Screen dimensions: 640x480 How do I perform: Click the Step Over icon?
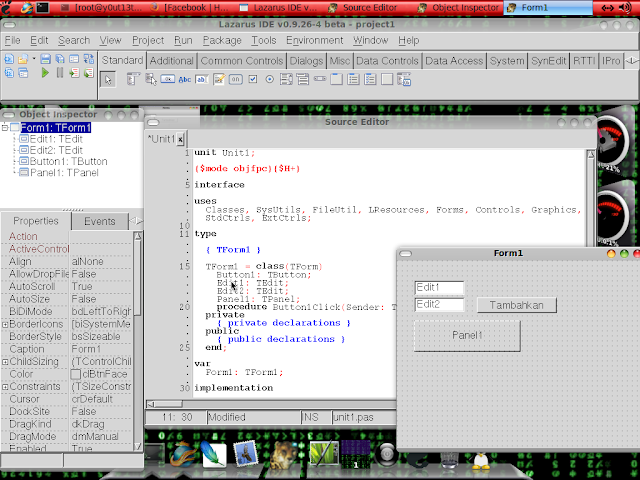pyautogui.click(x=89, y=73)
